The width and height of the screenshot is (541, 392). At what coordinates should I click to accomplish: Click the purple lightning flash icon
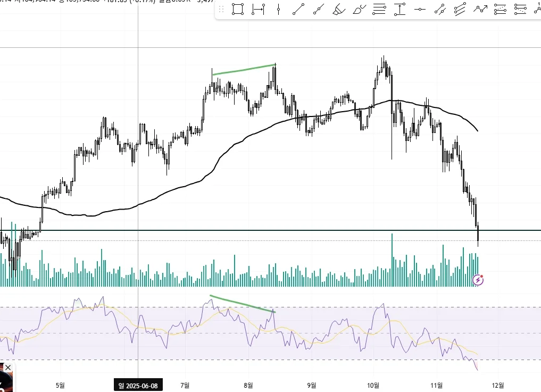click(478, 280)
